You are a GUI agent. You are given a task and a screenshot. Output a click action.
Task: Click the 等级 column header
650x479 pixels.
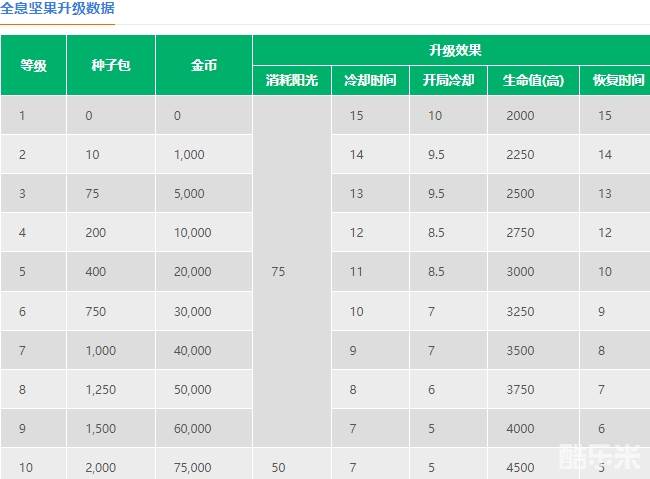pyautogui.click(x=33, y=65)
